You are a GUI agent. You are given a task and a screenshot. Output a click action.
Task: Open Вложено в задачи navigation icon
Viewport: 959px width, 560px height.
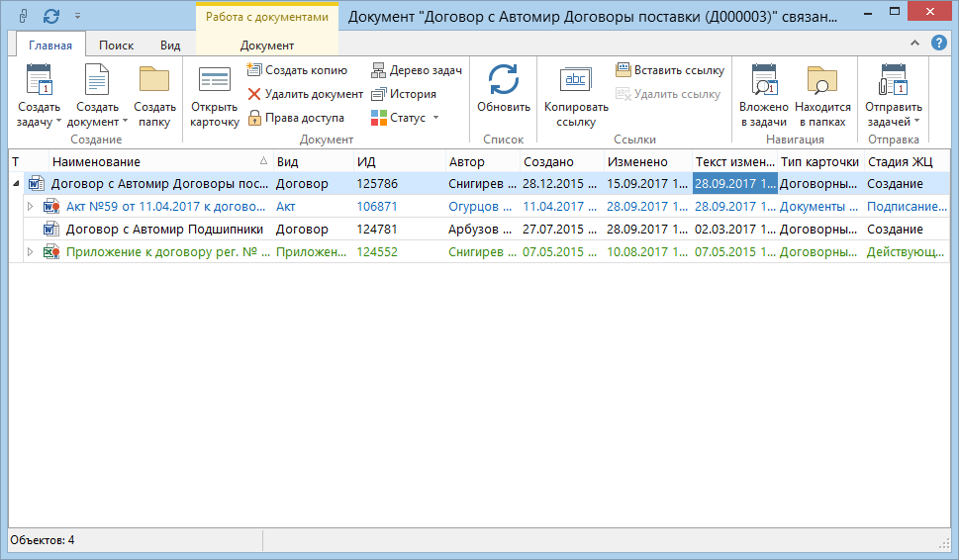(764, 80)
